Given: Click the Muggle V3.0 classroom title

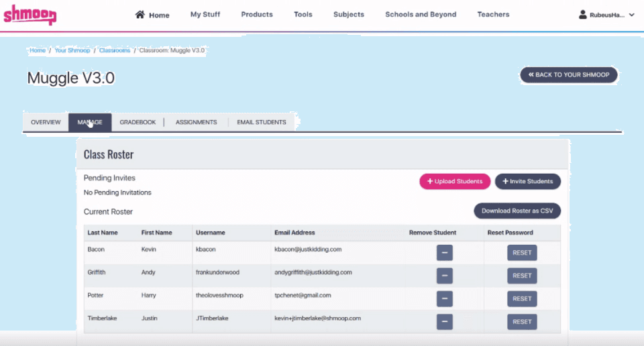Looking at the screenshot, I should coord(70,78).
